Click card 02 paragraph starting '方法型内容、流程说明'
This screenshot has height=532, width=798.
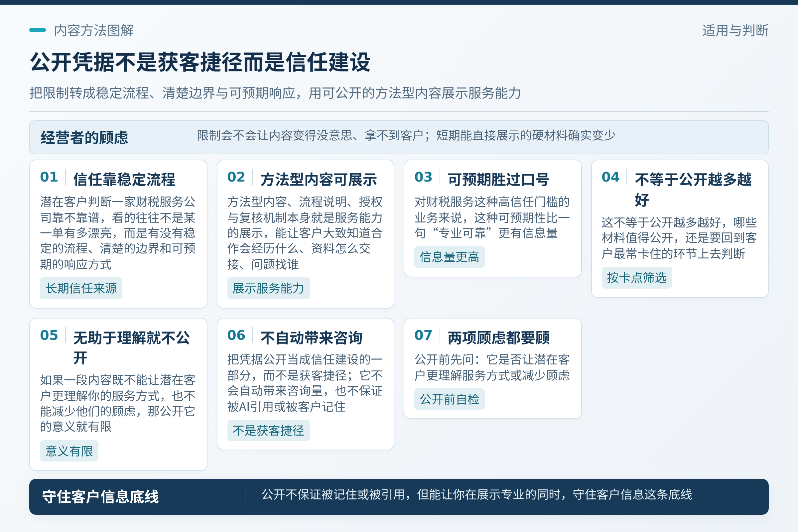[x=305, y=233]
